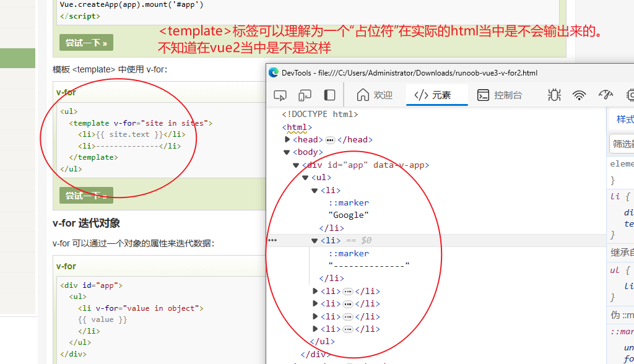
Task: Toggle the sidebar panel icon in DevTools
Action: click(x=329, y=95)
